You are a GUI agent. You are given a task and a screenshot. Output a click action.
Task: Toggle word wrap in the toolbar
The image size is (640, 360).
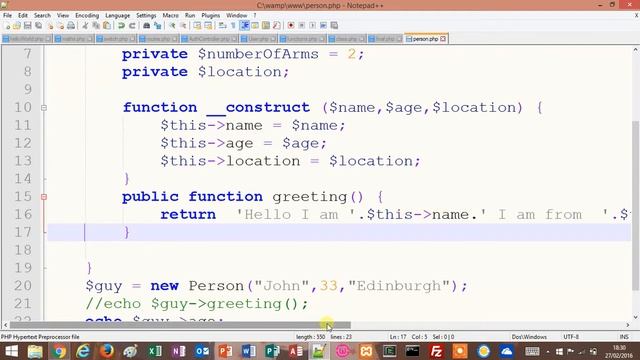222,25
